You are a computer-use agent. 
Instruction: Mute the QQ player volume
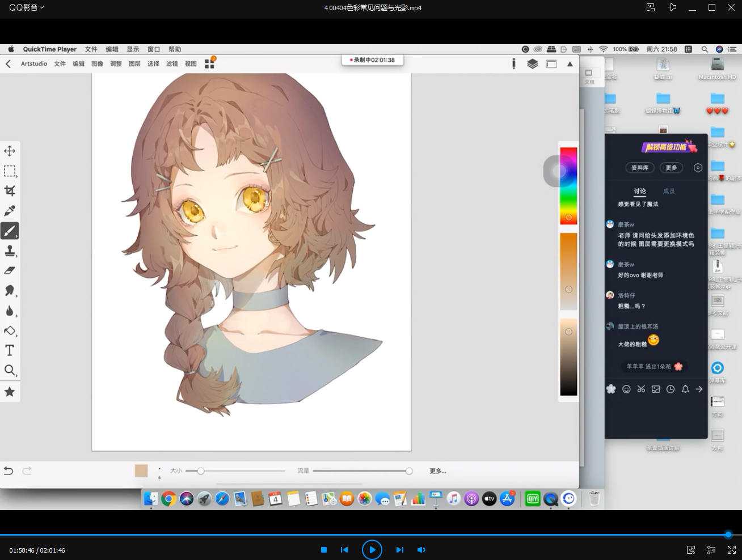tap(421, 550)
